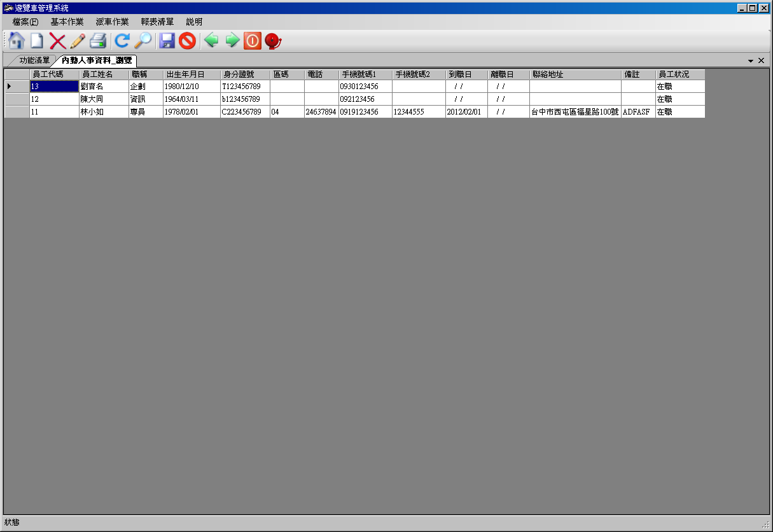
Task: Click ID number C223456789
Action: [245, 111]
